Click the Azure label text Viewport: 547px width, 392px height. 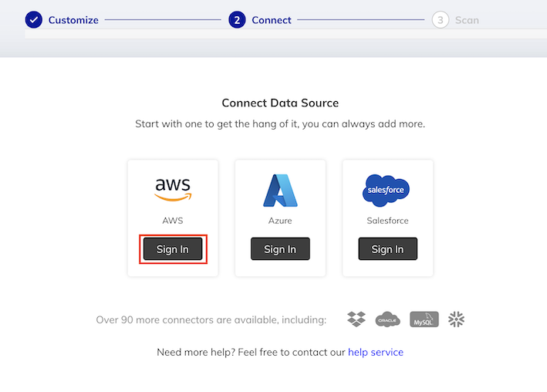pyautogui.click(x=280, y=221)
